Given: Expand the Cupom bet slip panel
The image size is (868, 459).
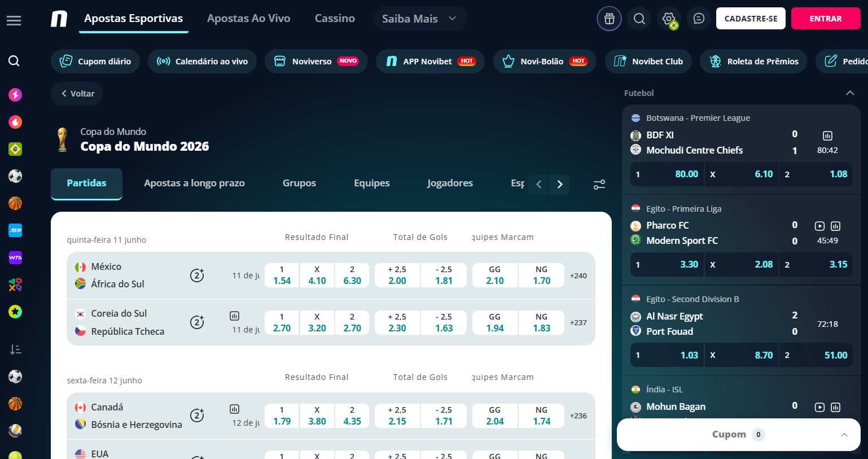Looking at the screenshot, I should 739,434.
